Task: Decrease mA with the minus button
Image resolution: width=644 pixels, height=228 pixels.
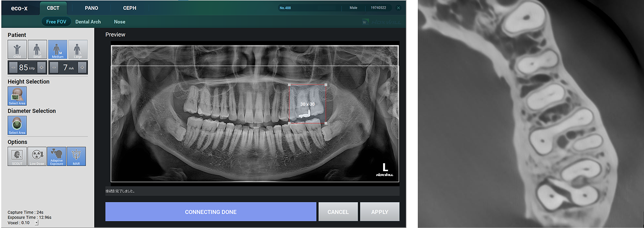Action: click(54, 67)
